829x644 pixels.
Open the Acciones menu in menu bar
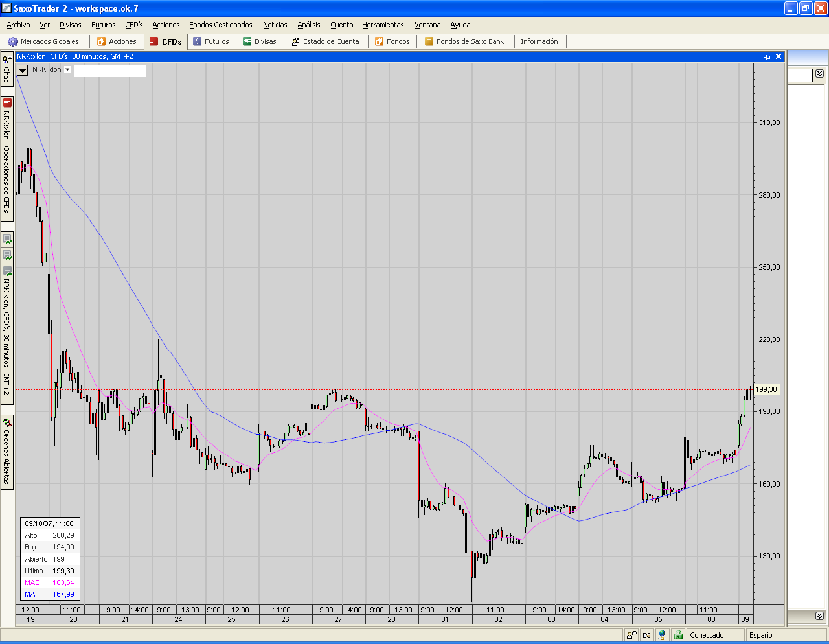pyautogui.click(x=166, y=25)
